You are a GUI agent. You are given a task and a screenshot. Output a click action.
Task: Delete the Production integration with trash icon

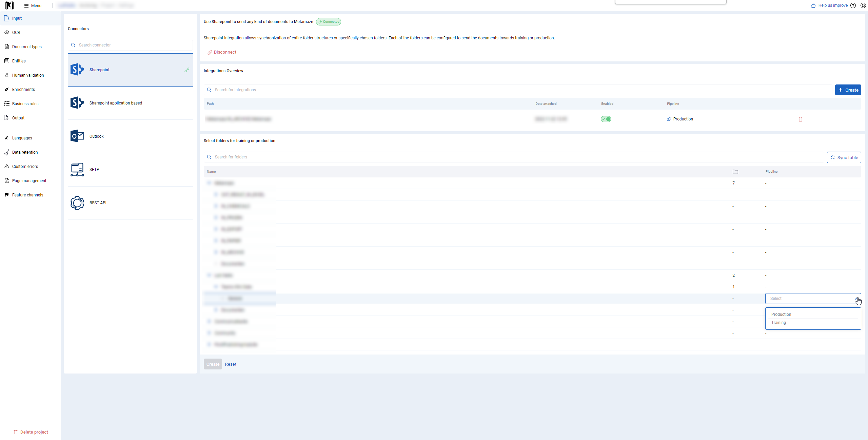point(801,119)
